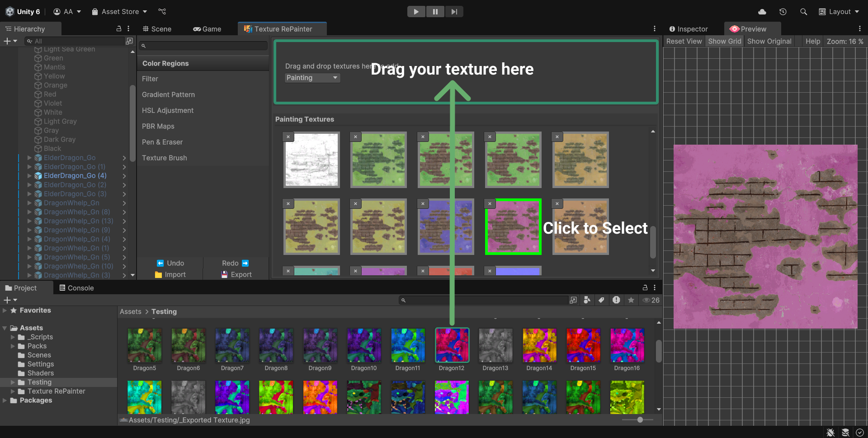The image size is (868, 438).
Task: Select the Dragon12 texture thumbnail
Action: coord(452,346)
